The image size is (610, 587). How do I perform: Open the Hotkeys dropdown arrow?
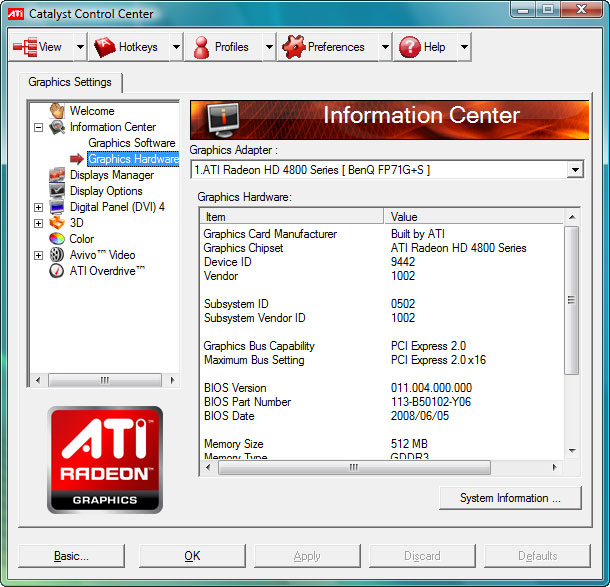coord(176,47)
